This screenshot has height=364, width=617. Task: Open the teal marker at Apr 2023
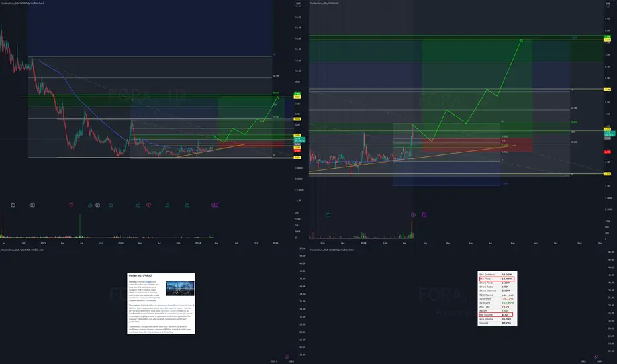[x=138, y=205]
